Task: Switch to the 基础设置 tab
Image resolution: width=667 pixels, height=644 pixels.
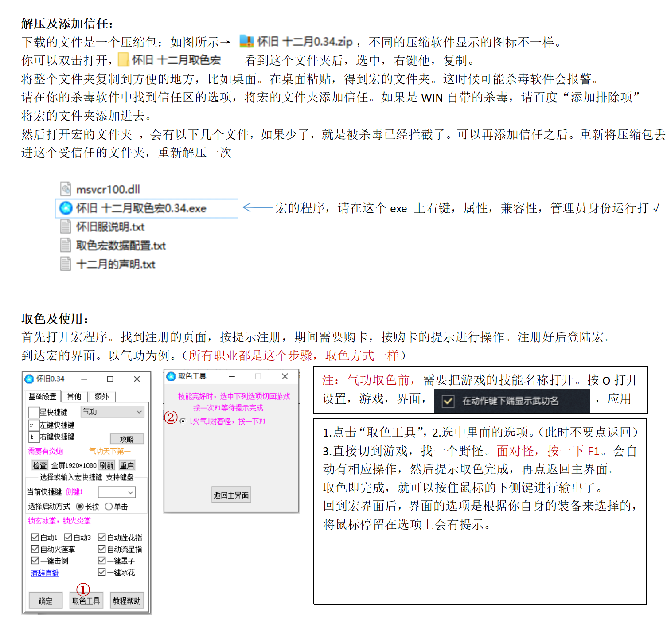Action: 43,396
